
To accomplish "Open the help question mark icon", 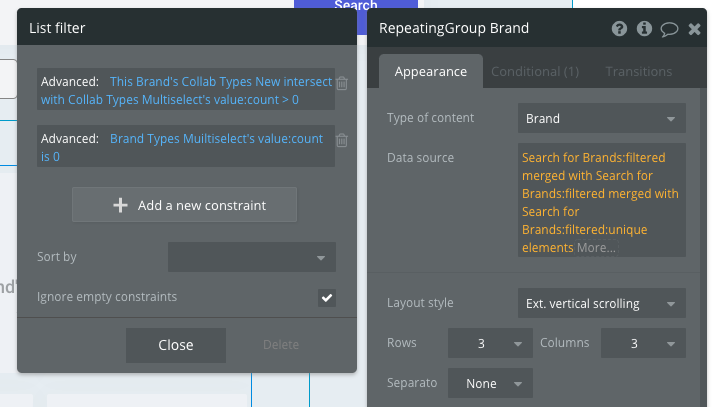I will (x=620, y=29).
